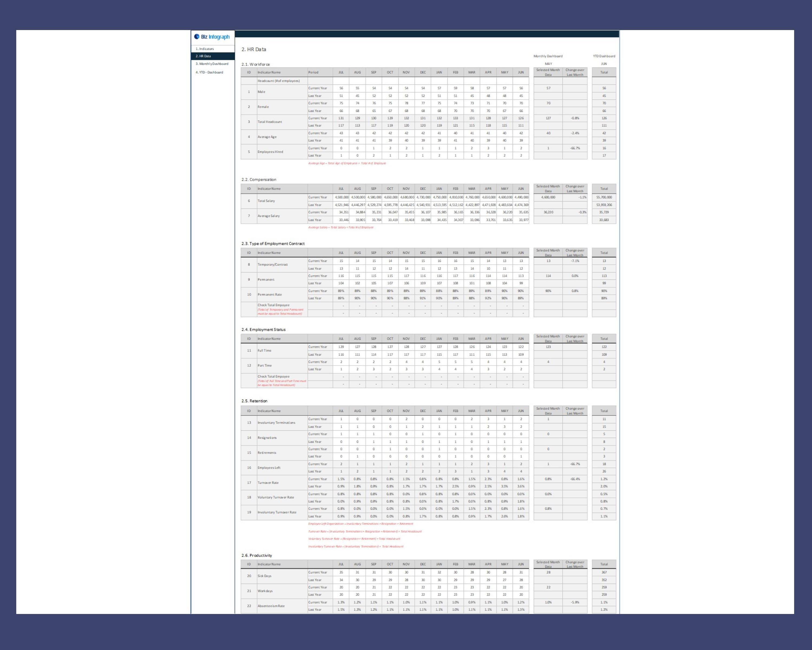Click the Biz Infograph logo
812x650 pixels.
(x=212, y=37)
